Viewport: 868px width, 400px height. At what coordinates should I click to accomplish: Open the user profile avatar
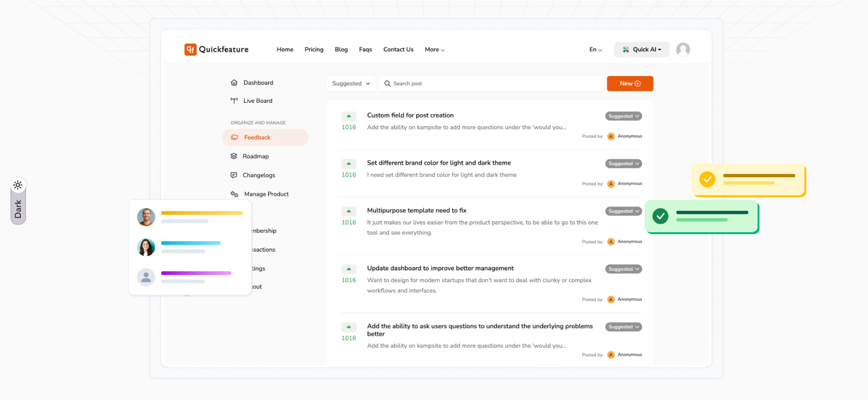(683, 49)
